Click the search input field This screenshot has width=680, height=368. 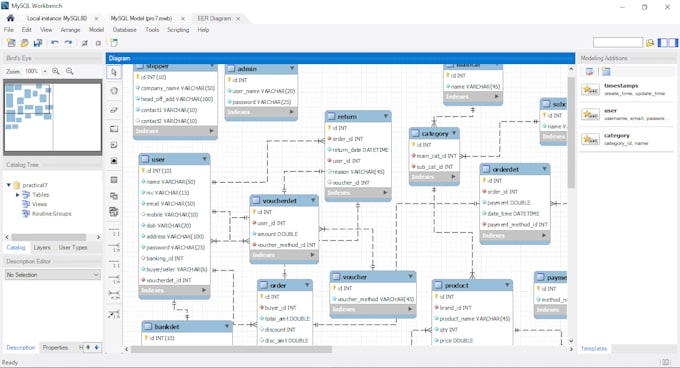[618, 42]
